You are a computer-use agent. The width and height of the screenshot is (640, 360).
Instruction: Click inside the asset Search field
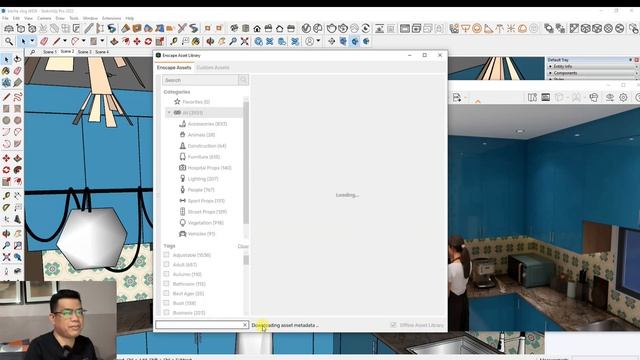point(200,80)
